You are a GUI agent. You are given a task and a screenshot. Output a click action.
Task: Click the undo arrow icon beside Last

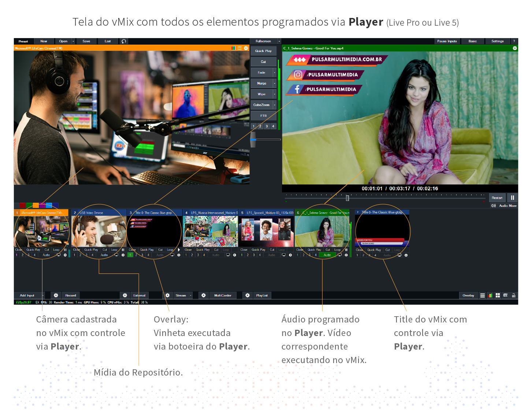tap(124, 41)
